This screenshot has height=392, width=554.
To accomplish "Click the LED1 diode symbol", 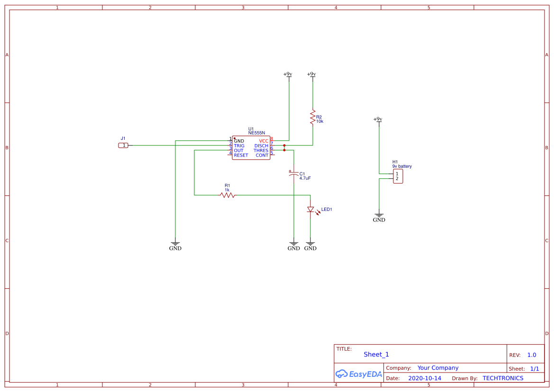I will coord(310,210).
